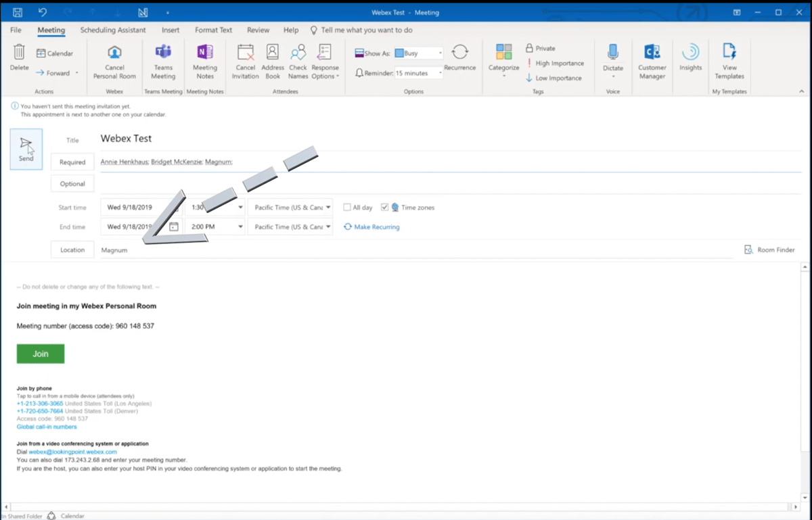The image size is (812, 520).
Task: Toggle the All day checkbox
Action: pyautogui.click(x=346, y=207)
